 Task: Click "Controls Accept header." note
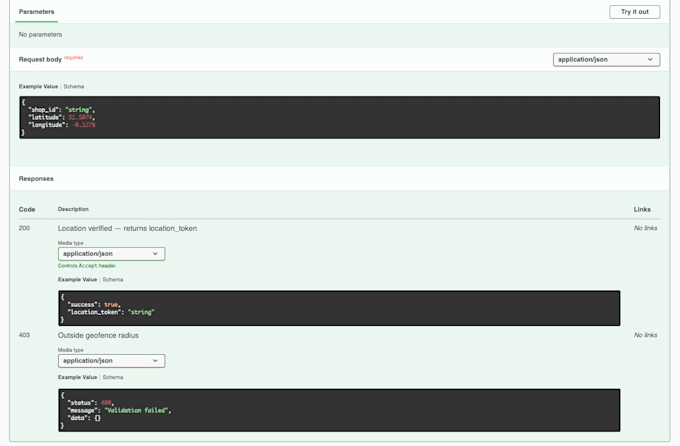[x=87, y=266]
